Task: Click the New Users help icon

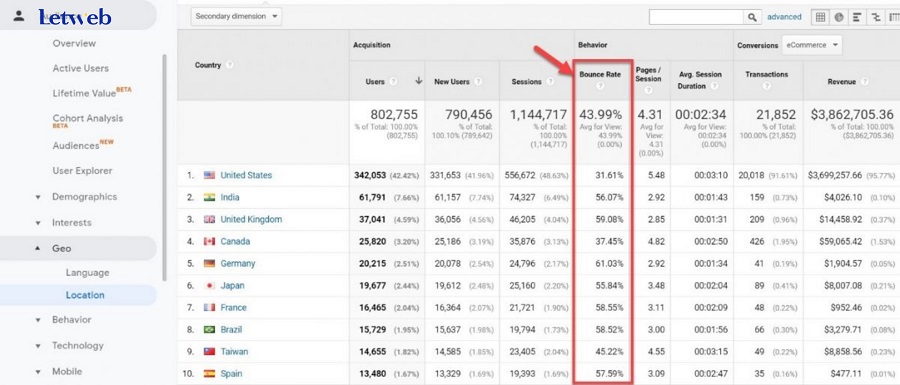Action: [x=478, y=81]
